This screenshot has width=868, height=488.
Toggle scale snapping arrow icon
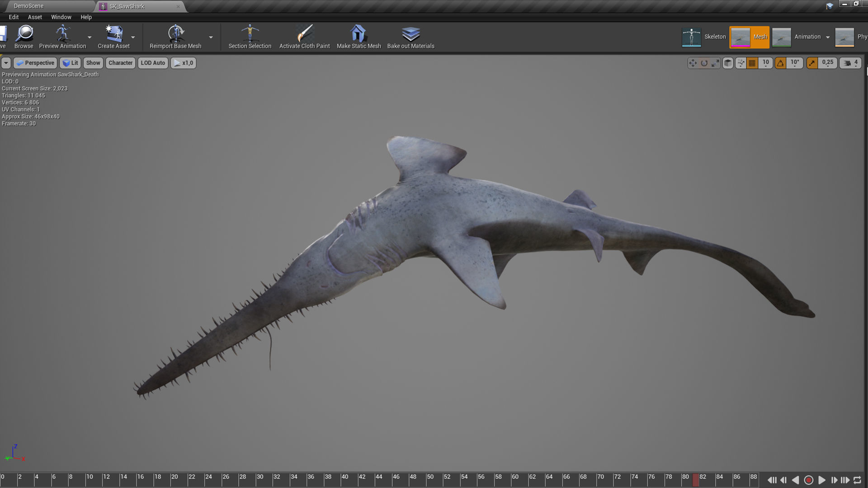812,63
